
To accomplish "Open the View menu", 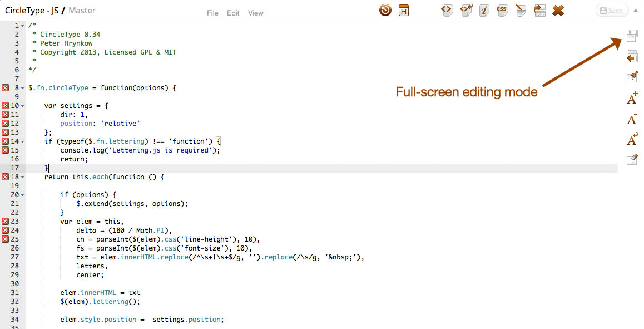I will point(255,13).
